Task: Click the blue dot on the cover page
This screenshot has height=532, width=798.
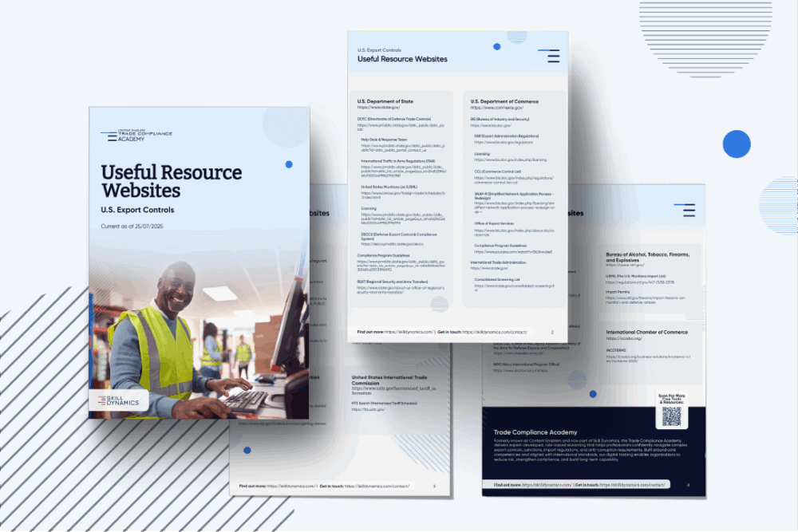Action: pos(289,164)
